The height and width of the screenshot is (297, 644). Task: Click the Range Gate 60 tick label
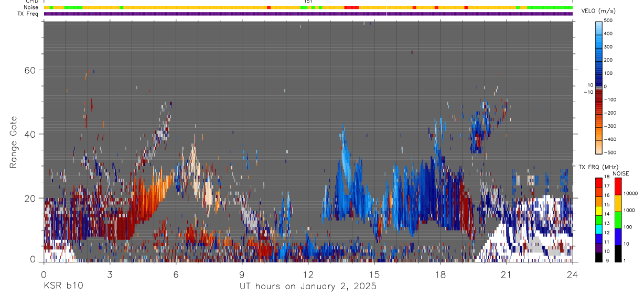[x=30, y=70]
